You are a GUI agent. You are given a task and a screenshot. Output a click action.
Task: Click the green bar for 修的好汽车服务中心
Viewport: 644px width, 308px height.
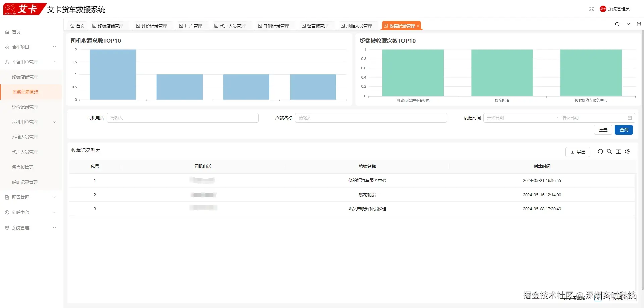click(591, 73)
